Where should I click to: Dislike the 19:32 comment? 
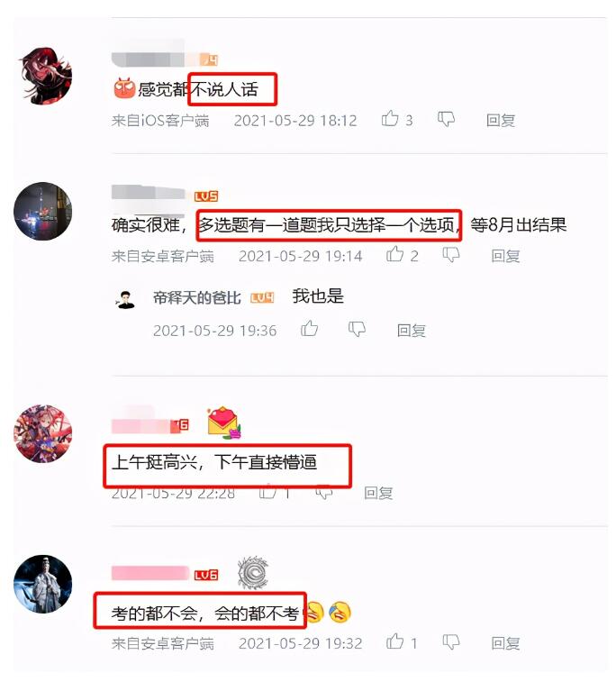[451, 642]
